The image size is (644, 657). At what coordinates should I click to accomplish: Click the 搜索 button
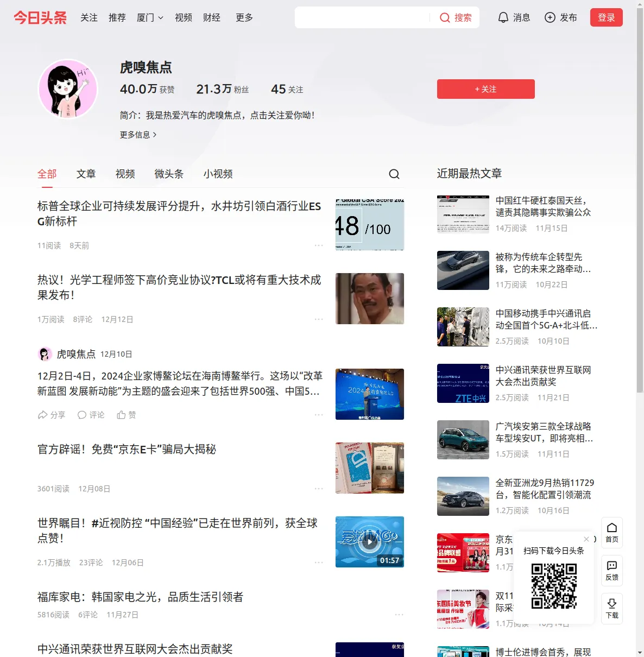pyautogui.click(x=456, y=17)
